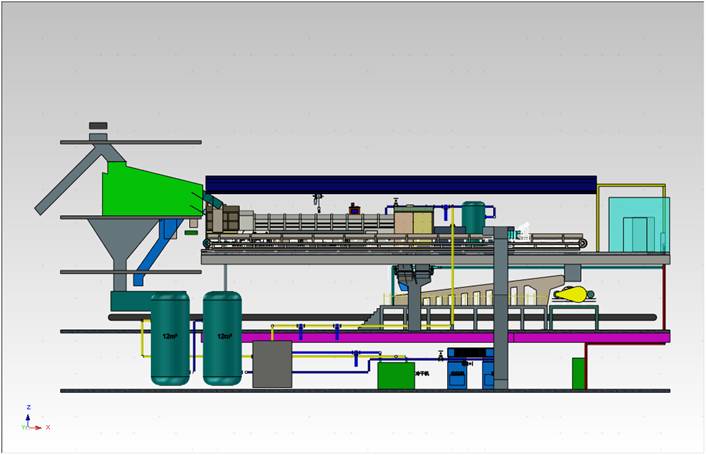706x455 pixels.
Task: Select the green rectangular tank on floor
Action: 395,375
